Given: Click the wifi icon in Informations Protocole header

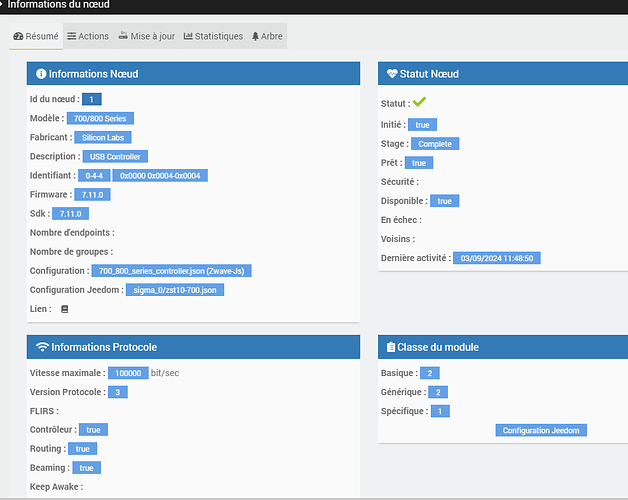Looking at the screenshot, I should point(42,347).
